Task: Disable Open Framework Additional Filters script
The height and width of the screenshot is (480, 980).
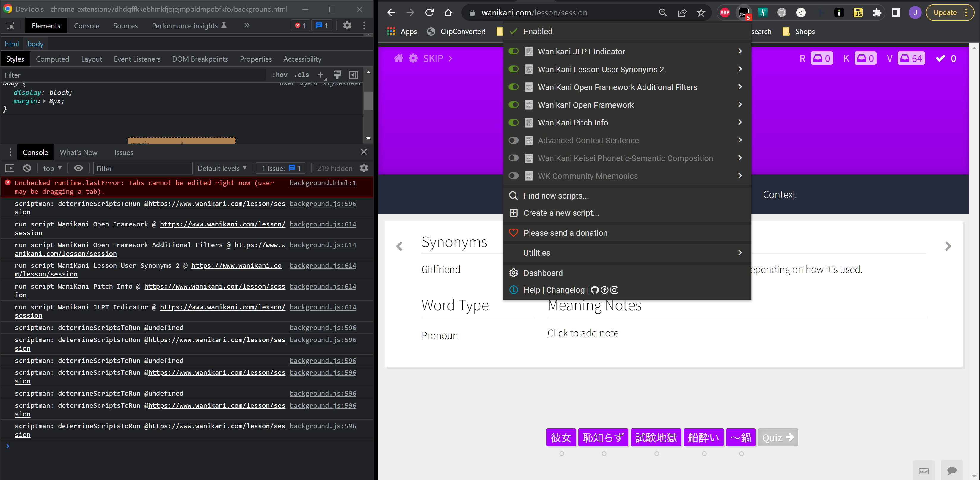Action: point(513,87)
